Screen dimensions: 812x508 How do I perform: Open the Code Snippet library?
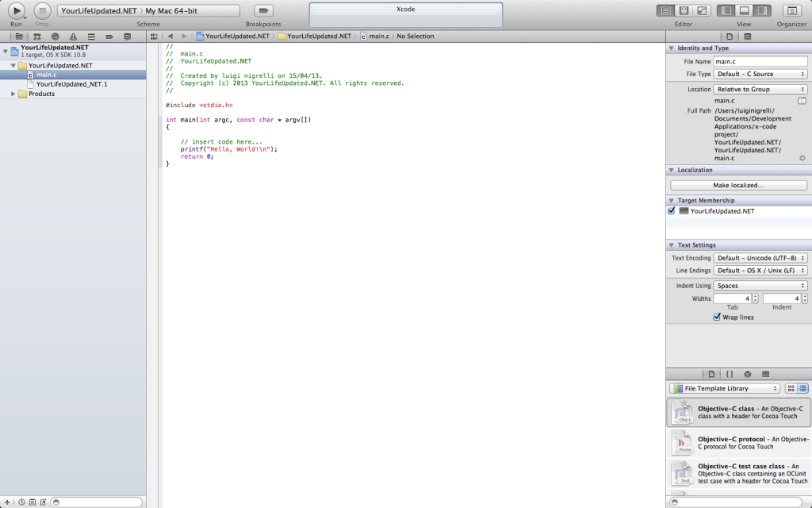[x=730, y=374]
